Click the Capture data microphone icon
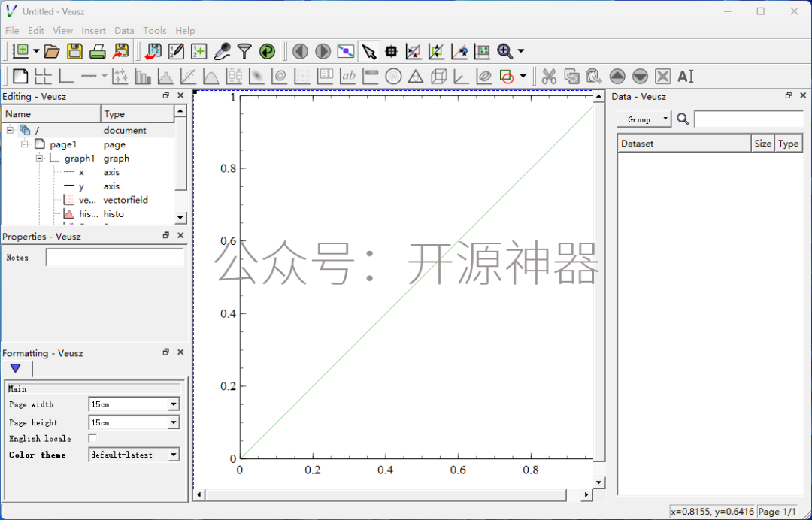This screenshot has width=812, height=520. [222, 50]
